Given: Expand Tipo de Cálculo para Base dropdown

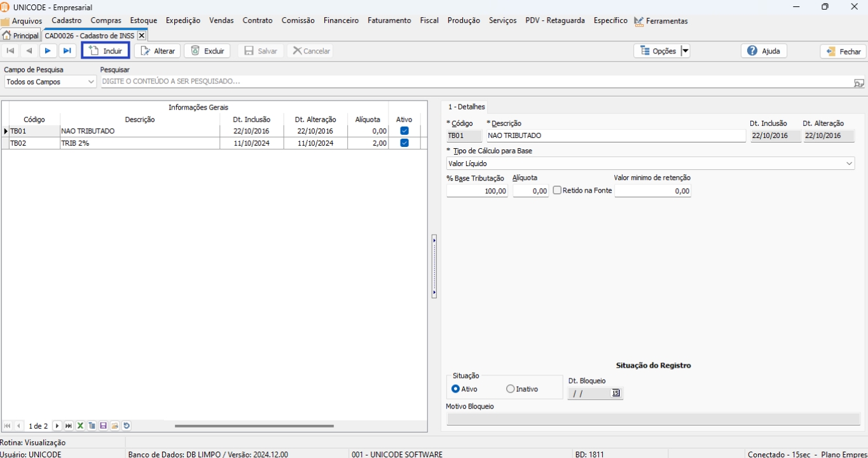Looking at the screenshot, I should (850, 163).
